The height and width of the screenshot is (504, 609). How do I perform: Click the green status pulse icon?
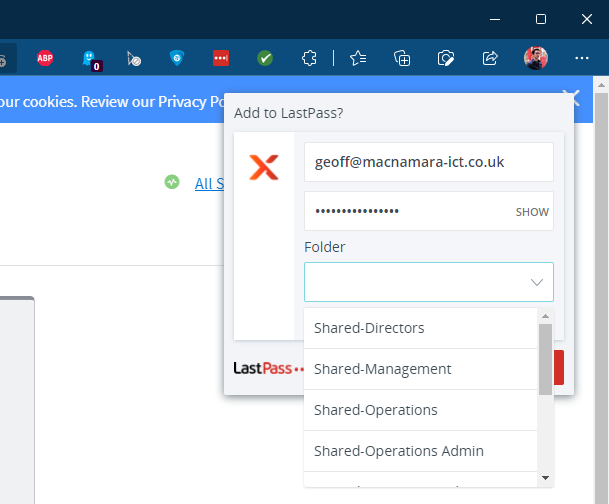click(x=172, y=182)
